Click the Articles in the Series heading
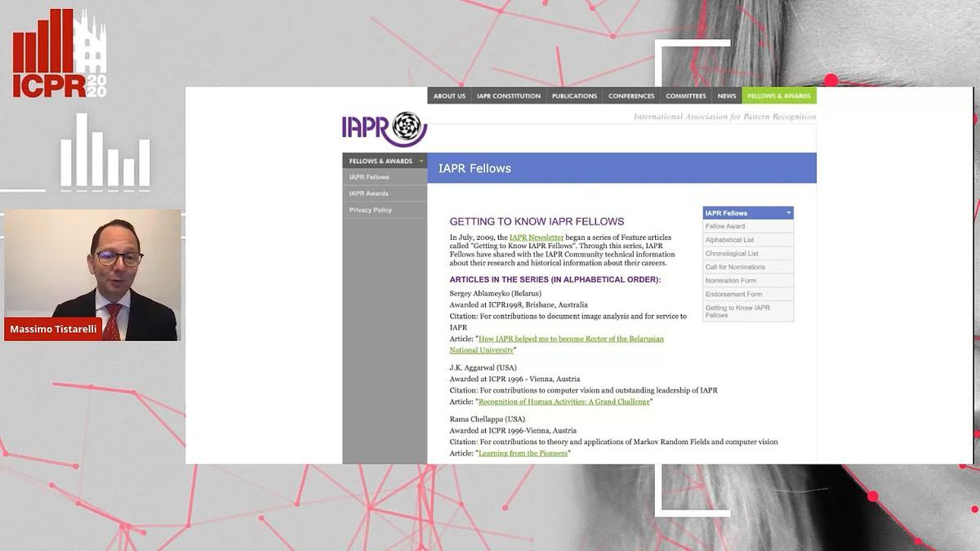Viewport: 980px width, 551px height. [555, 279]
